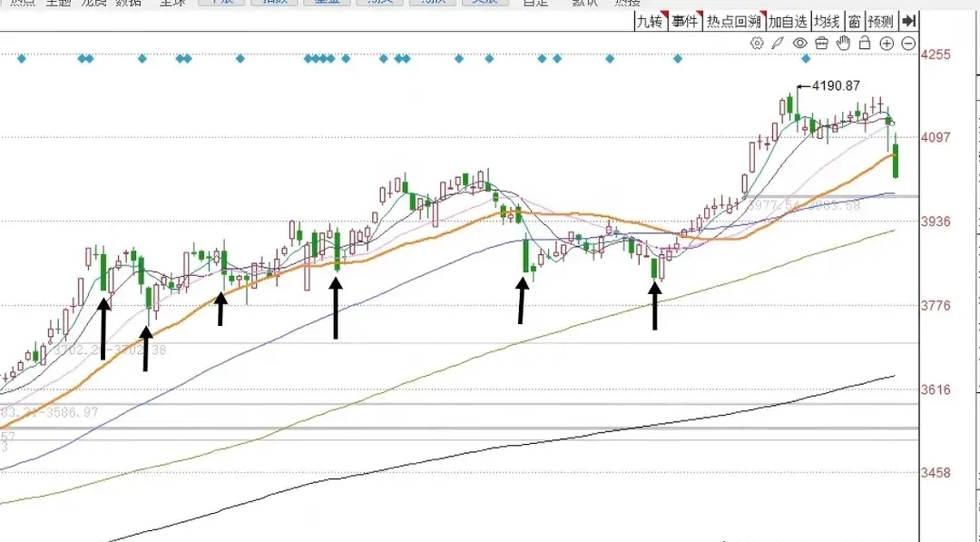Select the drawing pen tool
Viewport: 980px width, 542px height.
pyautogui.click(x=777, y=44)
